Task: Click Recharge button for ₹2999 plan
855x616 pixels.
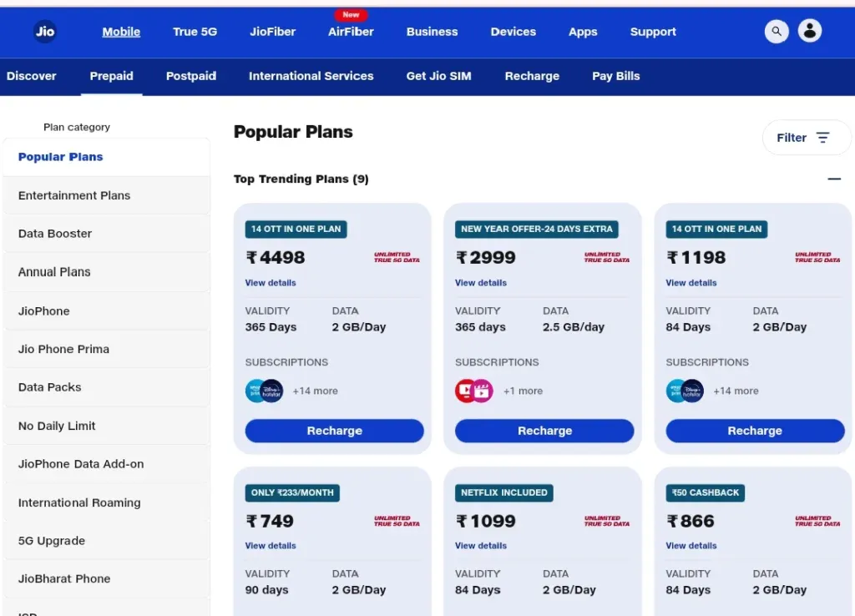Action: tap(544, 431)
